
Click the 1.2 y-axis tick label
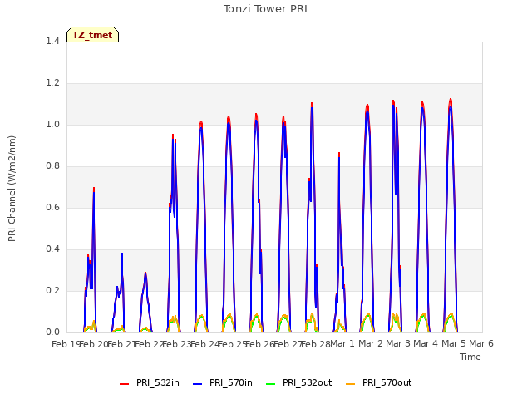click(x=52, y=83)
